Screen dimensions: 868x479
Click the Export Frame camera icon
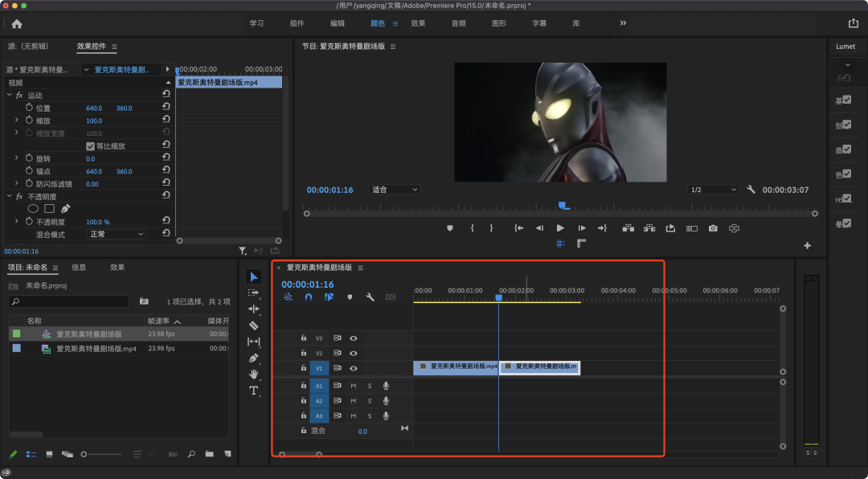[713, 228]
